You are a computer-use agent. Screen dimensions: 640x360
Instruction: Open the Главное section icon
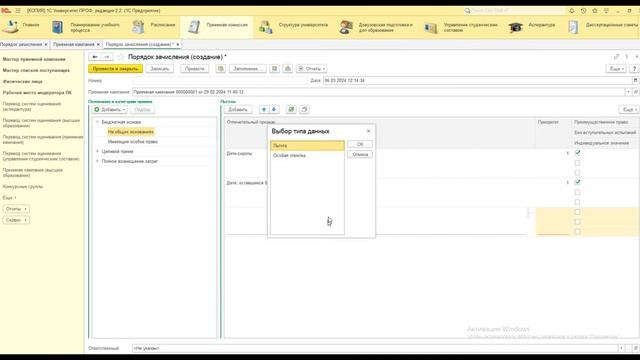point(11,27)
